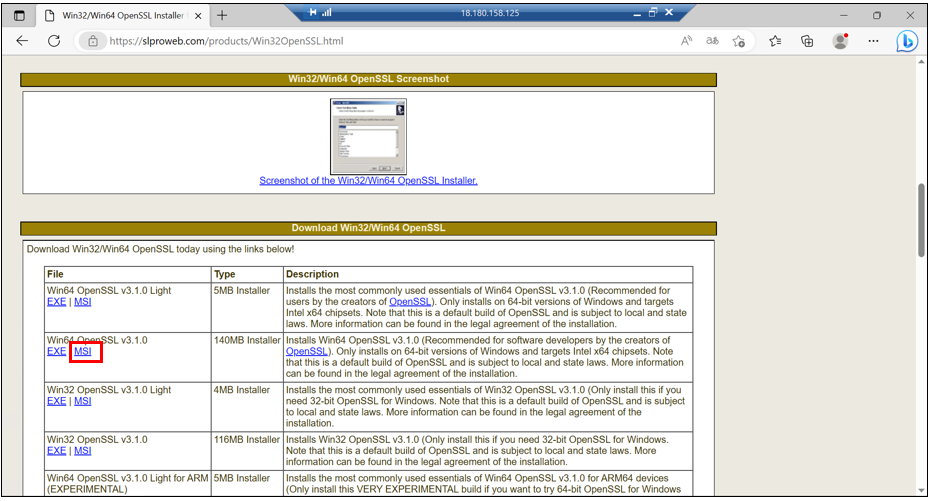This screenshot has height=501, width=929.
Task: Open the tab actions menu icon
Action: point(19,15)
